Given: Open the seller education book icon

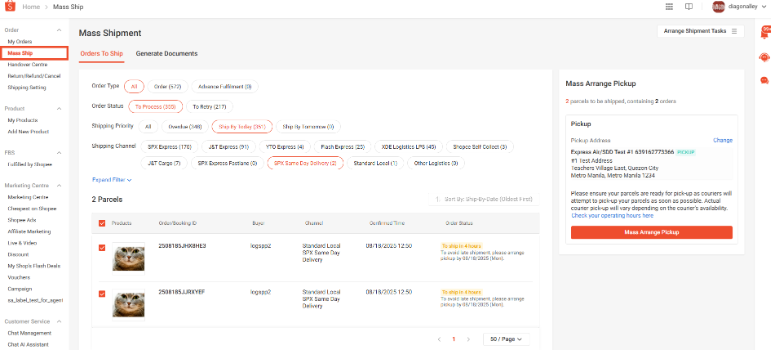Looking at the screenshot, I should 689,7.
